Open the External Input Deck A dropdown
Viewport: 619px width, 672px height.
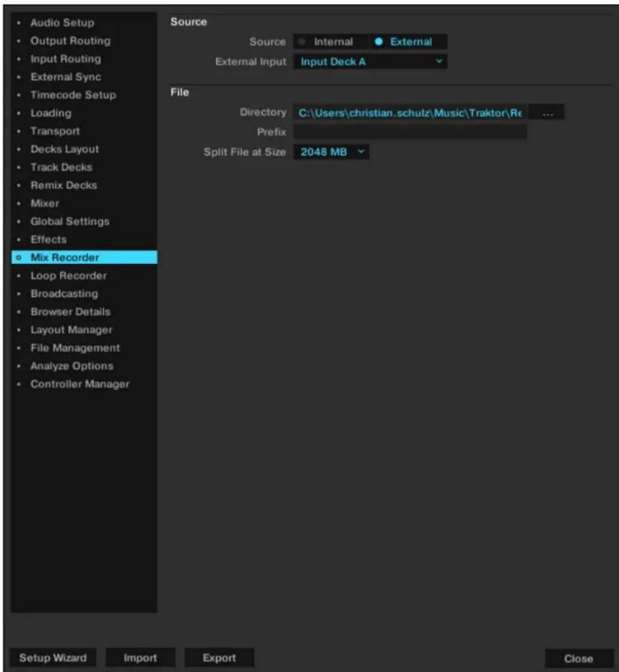point(370,62)
